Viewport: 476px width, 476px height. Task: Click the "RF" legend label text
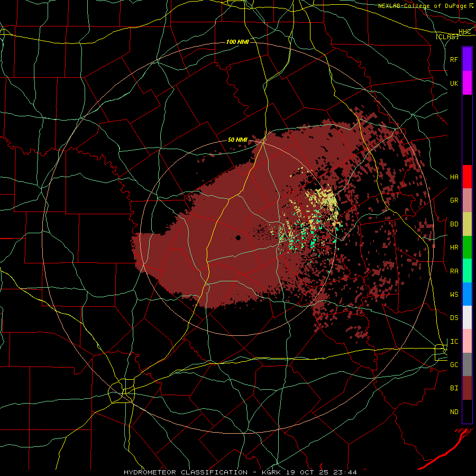[454, 59]
